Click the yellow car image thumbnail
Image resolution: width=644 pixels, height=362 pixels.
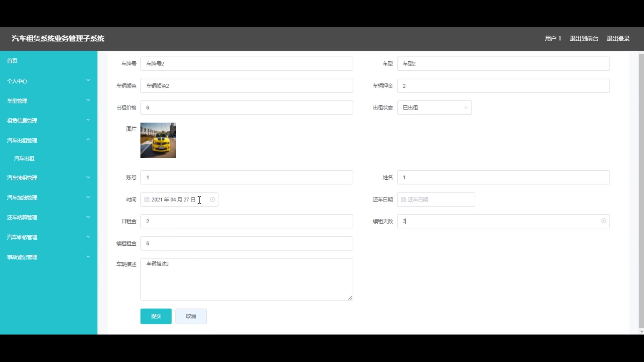(158, 140)
